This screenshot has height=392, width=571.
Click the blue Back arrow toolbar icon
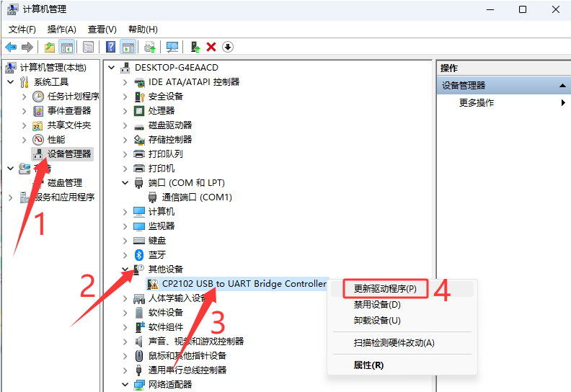12,47
